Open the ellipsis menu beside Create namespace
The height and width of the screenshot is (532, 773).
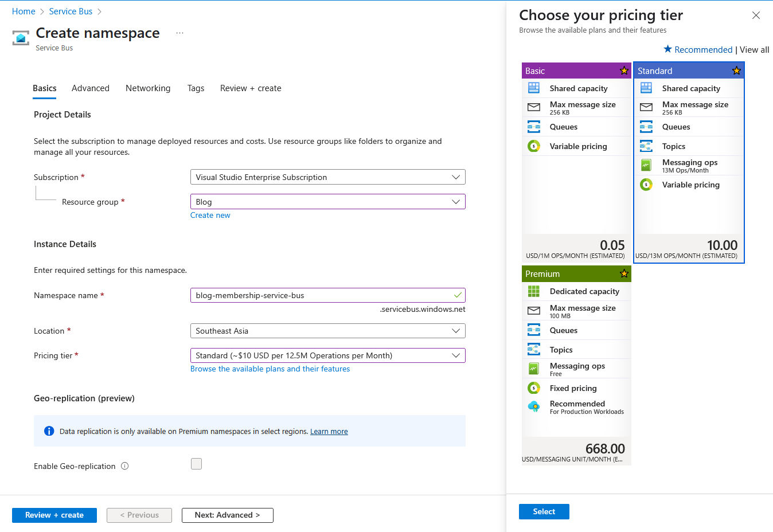pyautogui.click(x=179, y=33)
